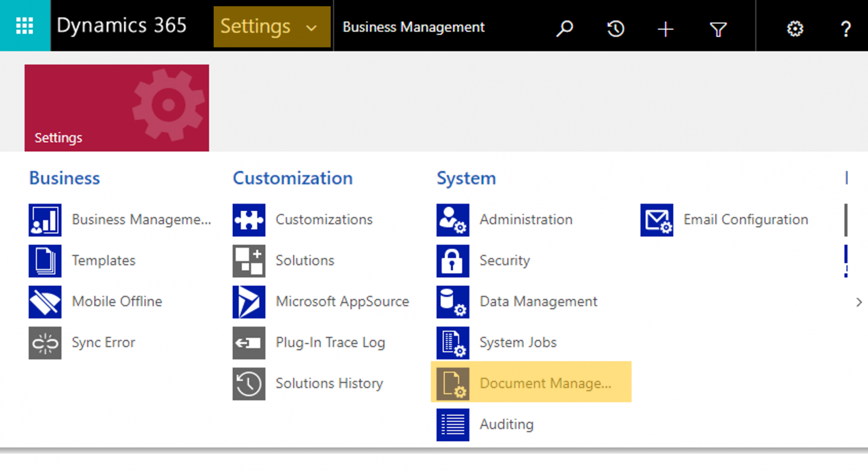View Solutions History
868x471 pixels.
pyautogui.click(x=329, y=383)
